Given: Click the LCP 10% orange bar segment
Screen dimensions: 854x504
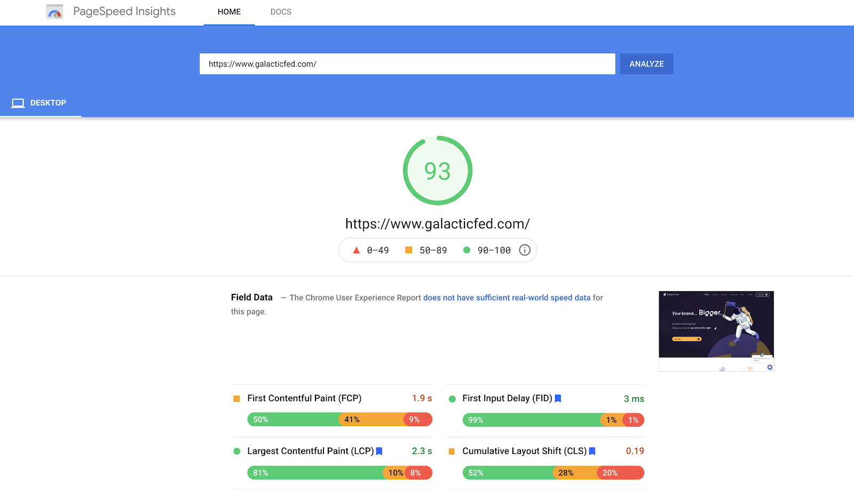Looking at the screenshot, I should click(394, 473).
